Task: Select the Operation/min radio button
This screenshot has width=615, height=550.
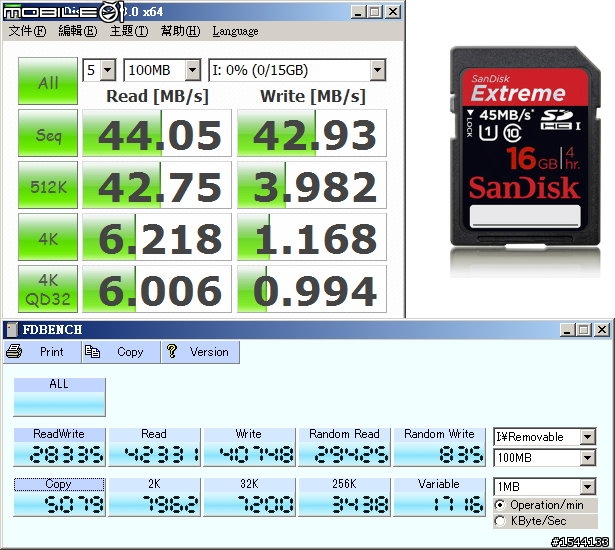Action: (500, 504)
